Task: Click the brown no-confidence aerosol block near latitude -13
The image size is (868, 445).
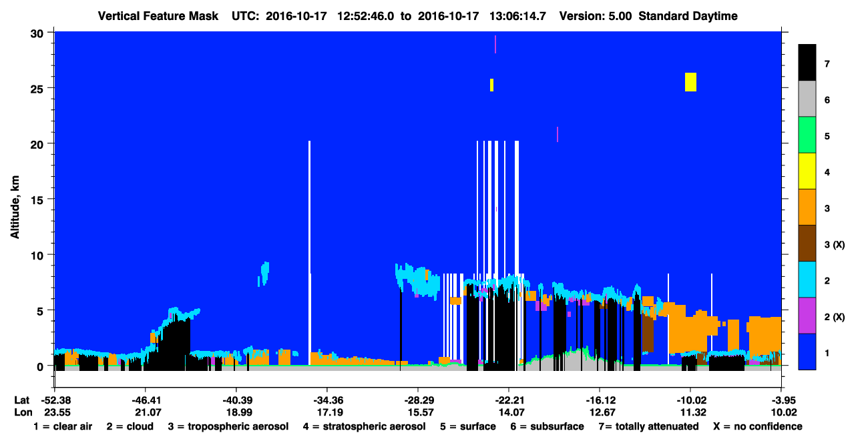Action: coord(647,334)
